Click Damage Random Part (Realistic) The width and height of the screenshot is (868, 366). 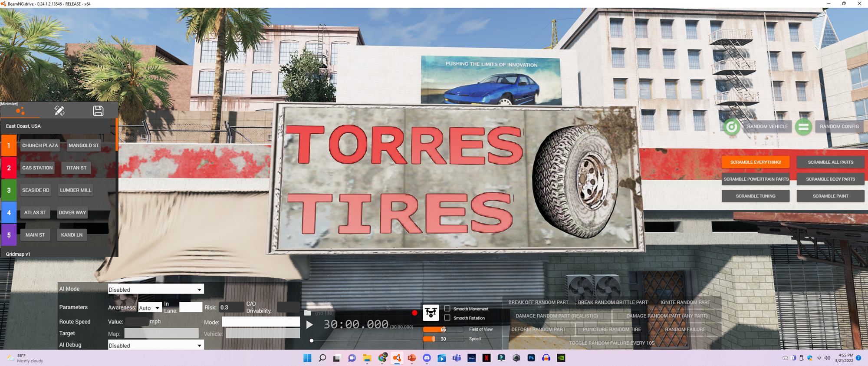tap(556, 316)
